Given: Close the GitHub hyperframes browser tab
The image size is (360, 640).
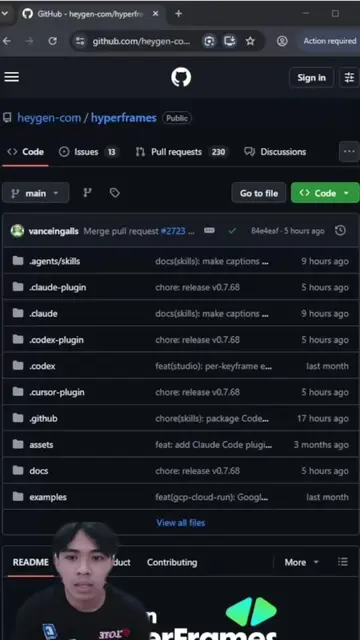Looking at the screenshot, I should pos(156,13).
